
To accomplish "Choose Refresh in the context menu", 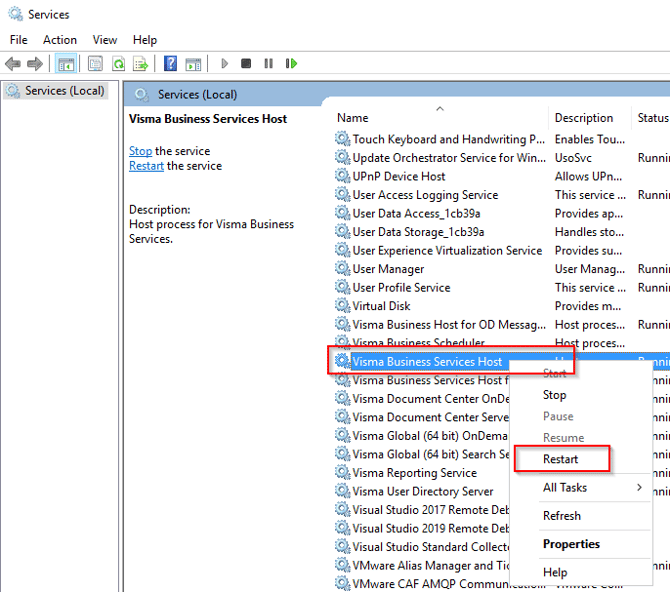I will 562,516.
